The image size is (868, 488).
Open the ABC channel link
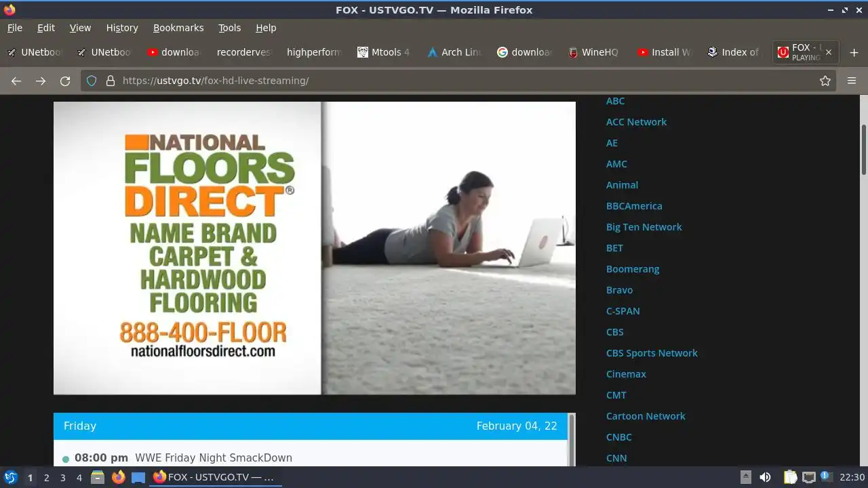pos(615,101)
